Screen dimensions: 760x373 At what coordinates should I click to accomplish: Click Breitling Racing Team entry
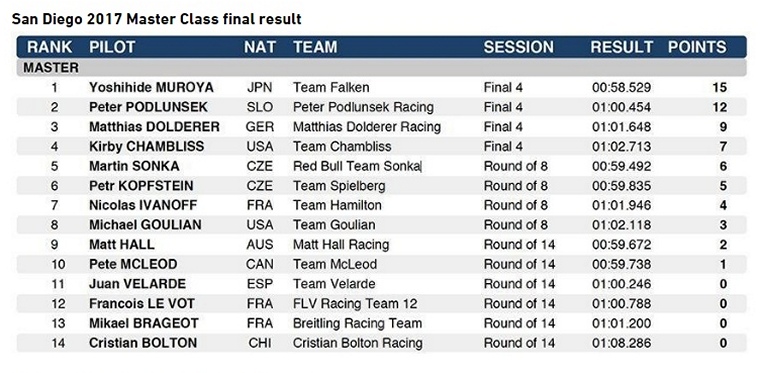[x=357, y=323]
